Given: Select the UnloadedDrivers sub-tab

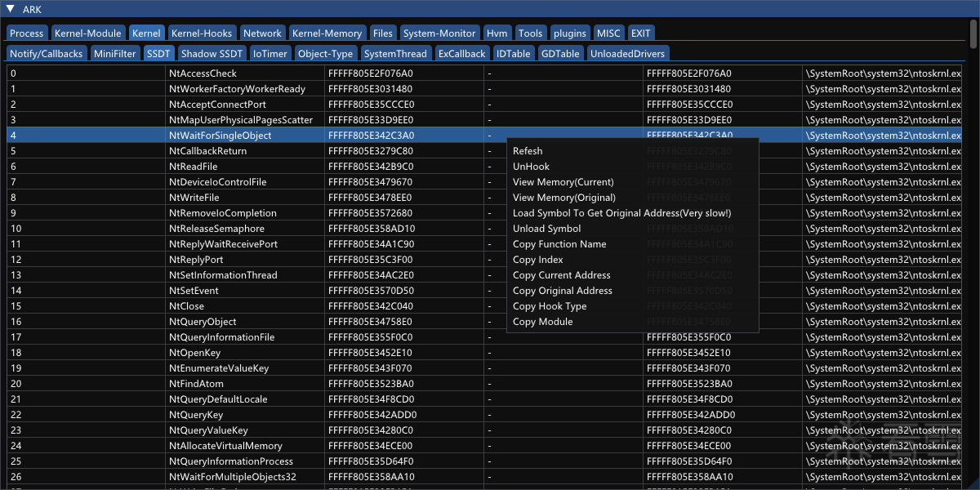Looking at the screenshot, I should point(628,53).
